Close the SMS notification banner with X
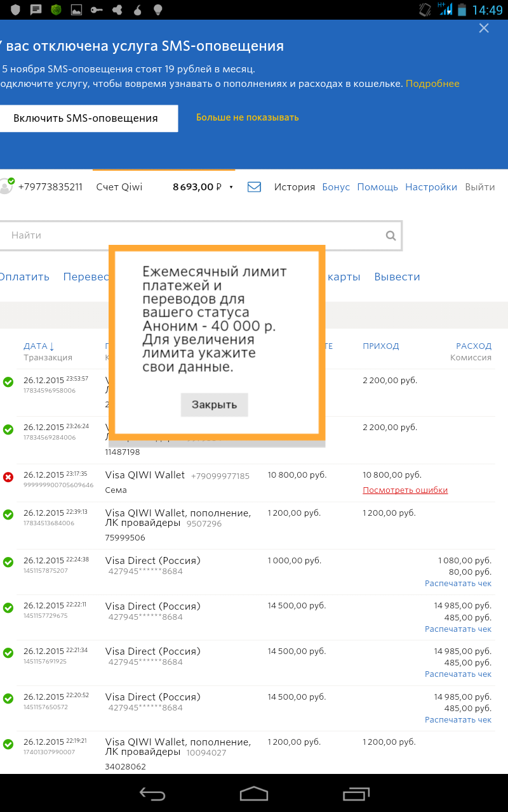This screenshot has height=812, width=508. [x=484, y=28]
